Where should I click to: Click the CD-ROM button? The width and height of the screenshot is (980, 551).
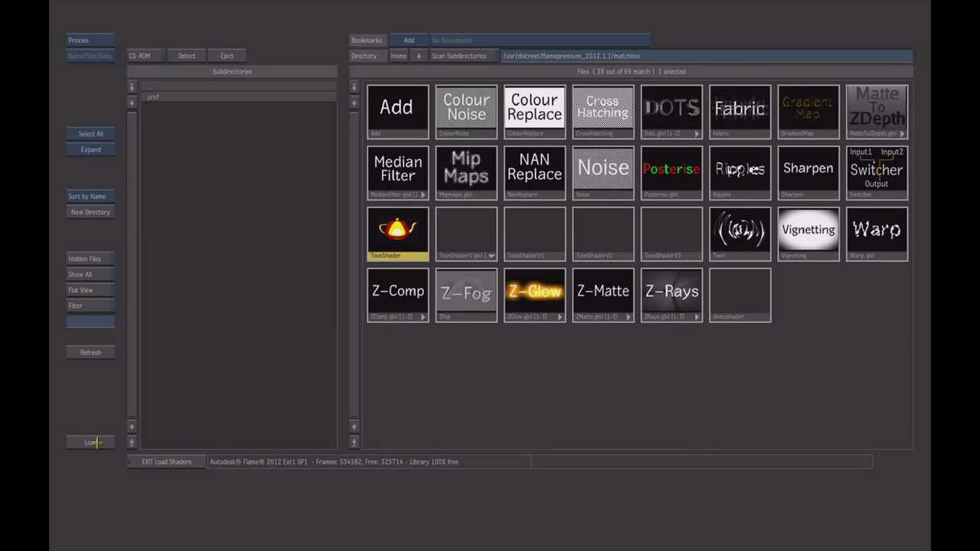(x=145, y=56)
